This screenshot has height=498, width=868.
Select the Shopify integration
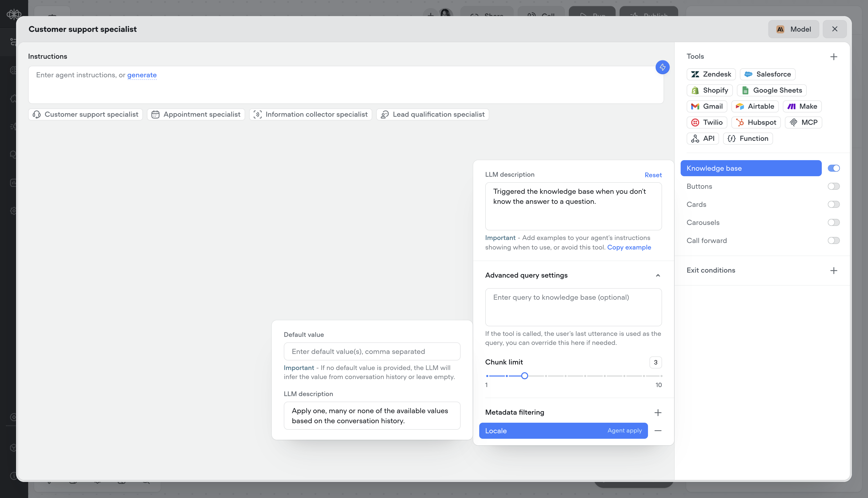[709, 90]
